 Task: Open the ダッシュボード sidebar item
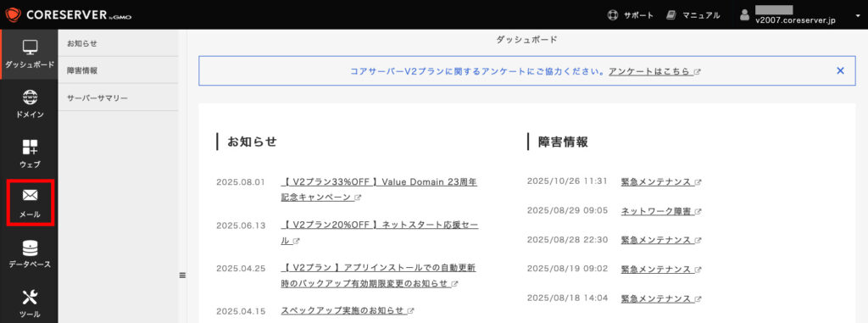tap(30, 54)
